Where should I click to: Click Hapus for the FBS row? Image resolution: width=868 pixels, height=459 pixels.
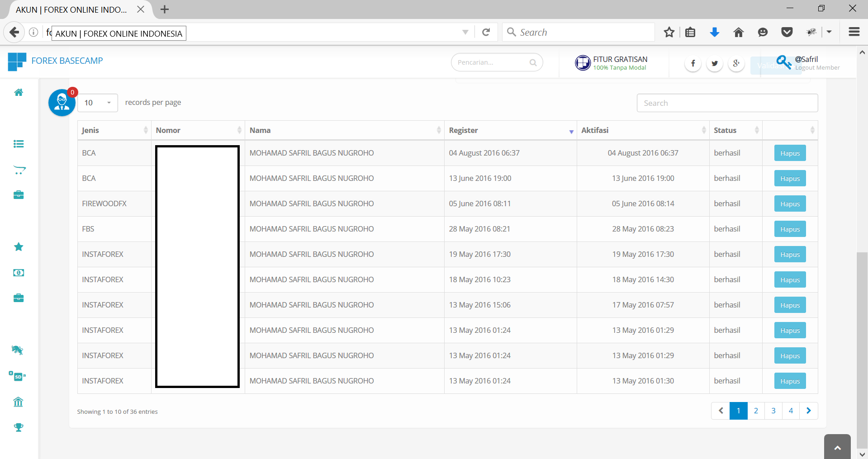coord(790,229)
